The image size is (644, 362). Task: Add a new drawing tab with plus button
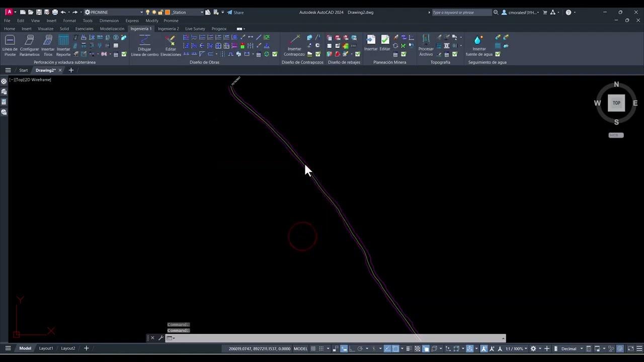coord(71,70)
